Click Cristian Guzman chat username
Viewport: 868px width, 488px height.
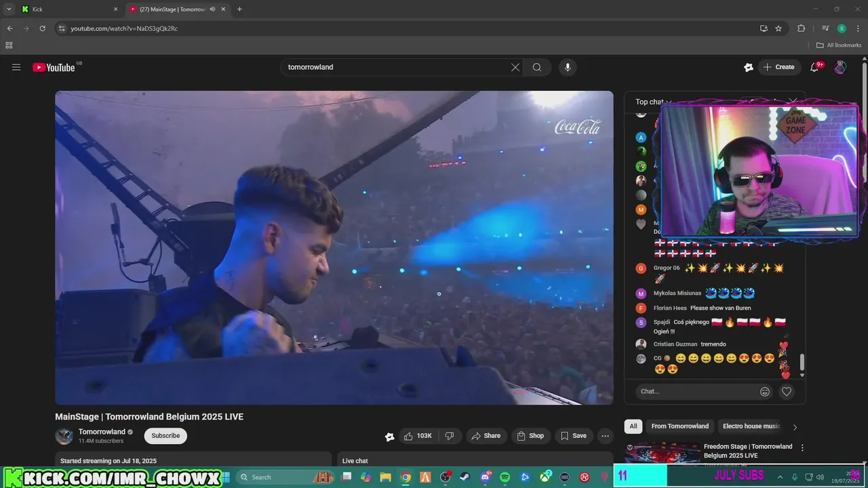pos(675,344)
